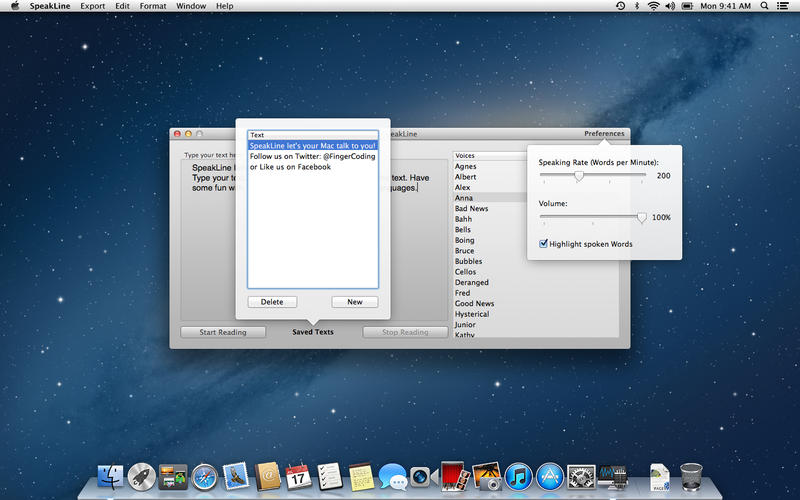Open Notification Center list icon
800x500 pixels.
pos(782,6)
